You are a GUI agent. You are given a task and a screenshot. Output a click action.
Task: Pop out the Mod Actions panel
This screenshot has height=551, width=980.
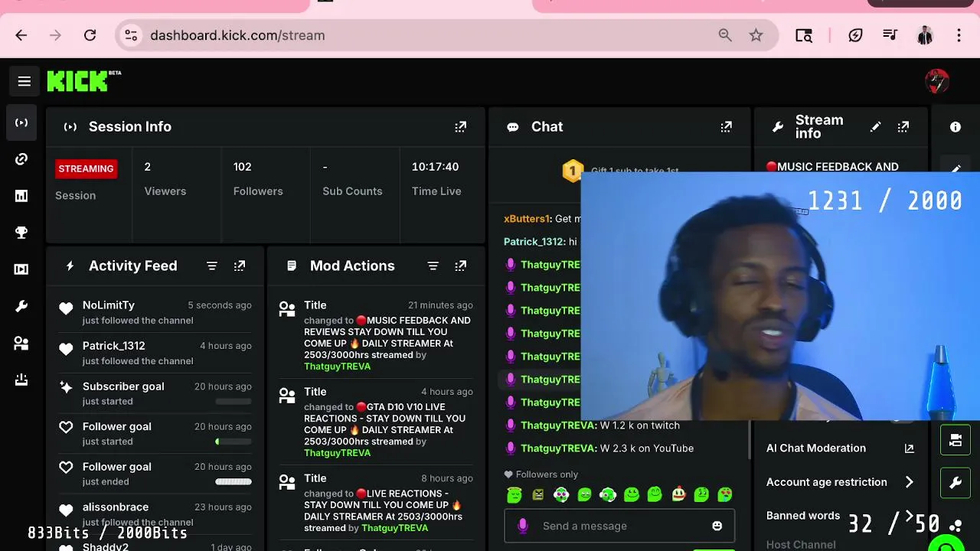(460, 266)
